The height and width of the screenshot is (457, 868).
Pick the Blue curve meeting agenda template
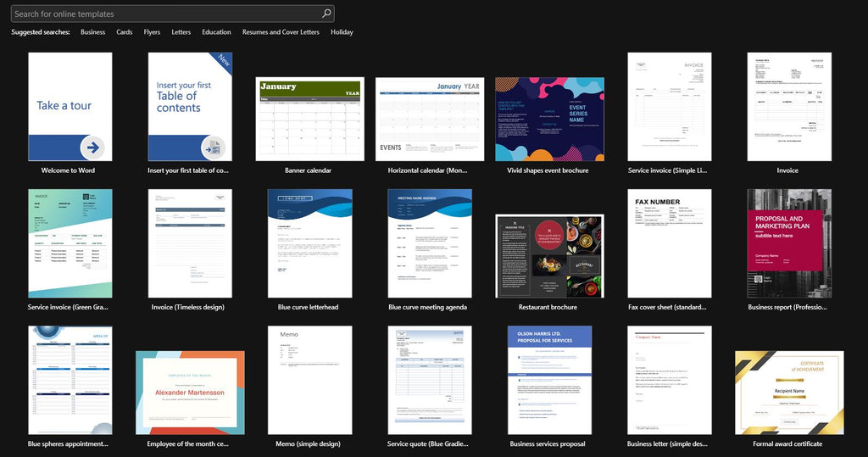coord(430,242)
